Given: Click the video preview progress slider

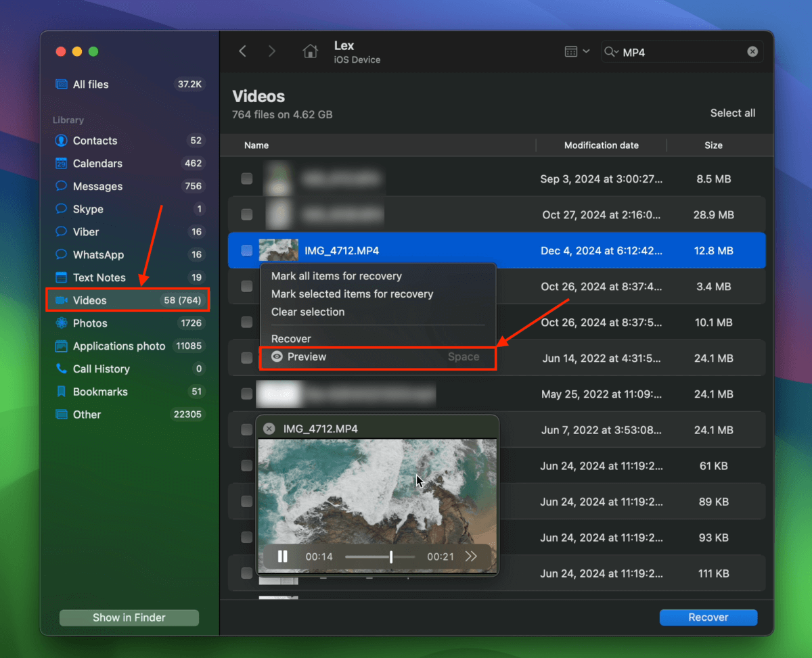Looking at the screenshot, I should 380,557.
